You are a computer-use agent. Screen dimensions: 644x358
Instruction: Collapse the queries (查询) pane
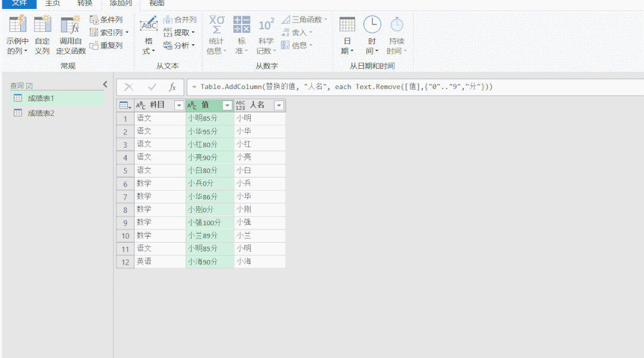(105, 84)
